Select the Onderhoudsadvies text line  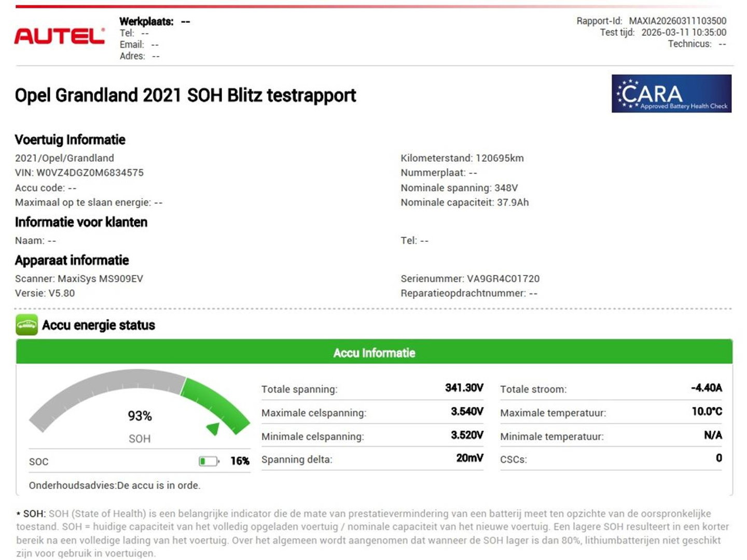click(x=115, y=485)
